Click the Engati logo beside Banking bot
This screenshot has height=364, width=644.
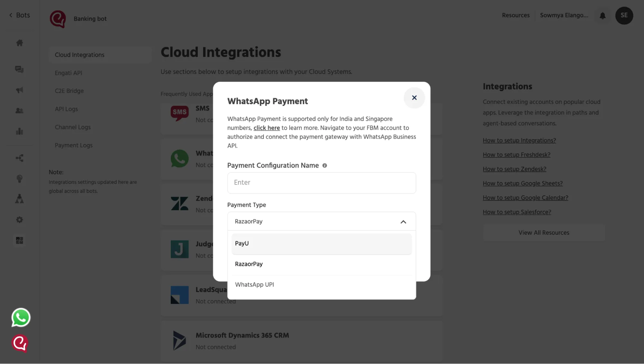58,19
